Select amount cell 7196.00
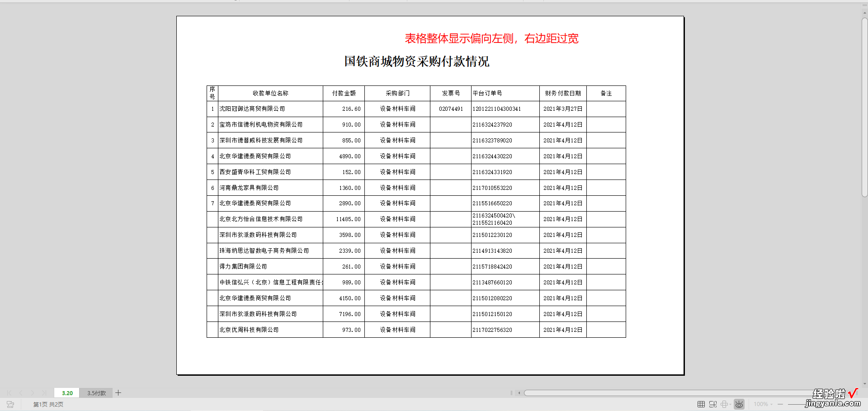This screenshot has width=868, height=411. (344, 314)
